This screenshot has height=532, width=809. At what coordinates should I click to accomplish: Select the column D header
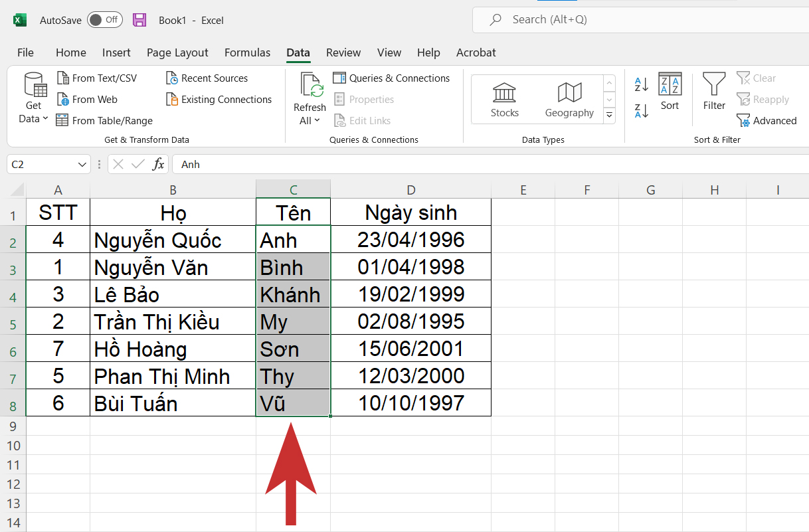click(x=411, y=190)
